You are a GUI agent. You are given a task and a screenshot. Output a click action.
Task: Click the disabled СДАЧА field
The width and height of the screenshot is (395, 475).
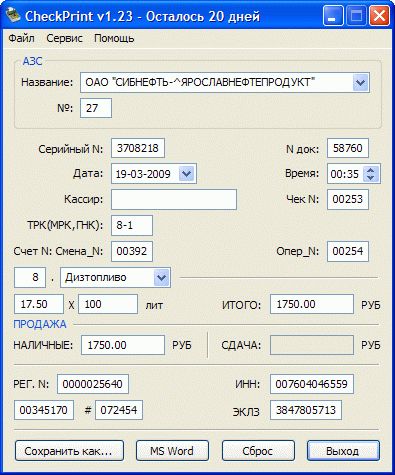[312, 345]
